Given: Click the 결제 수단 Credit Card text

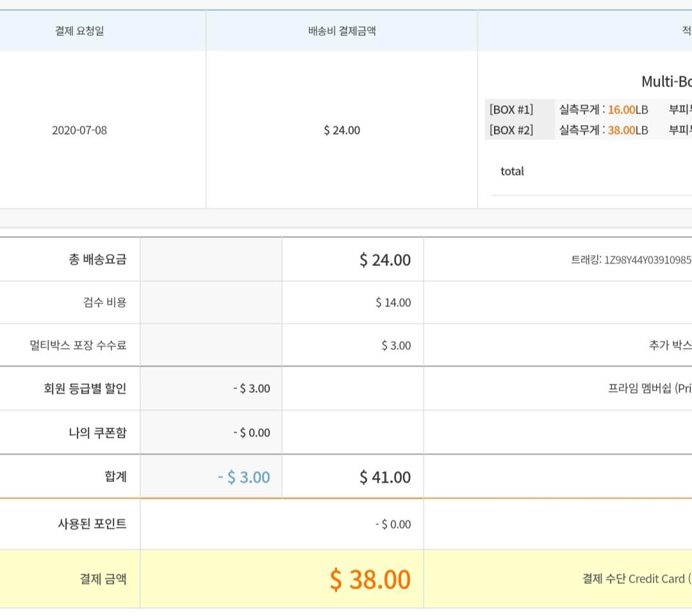Looking at the screenshot, I should click(x=636, y=579).
